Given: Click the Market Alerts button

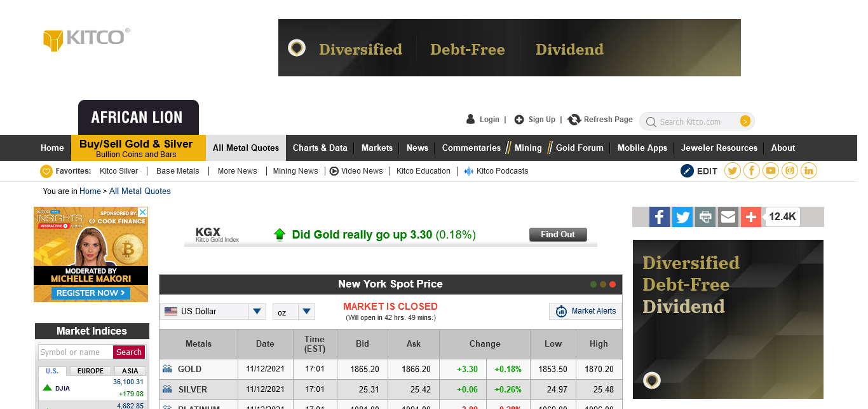Looking at the screenshot, I should point(585,311).
